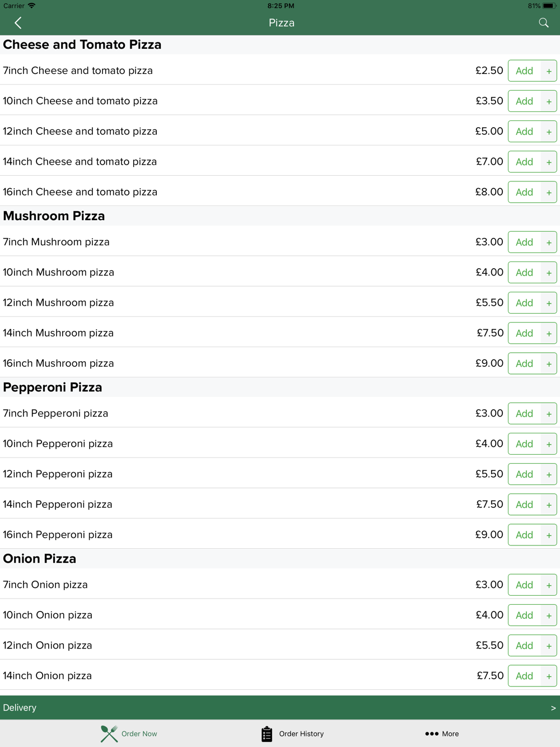Image resolution: width=560 pixels, height=747 pixels.
Task: Add 16inch Cheese and tomato pizza
Action: coord(525,192)
